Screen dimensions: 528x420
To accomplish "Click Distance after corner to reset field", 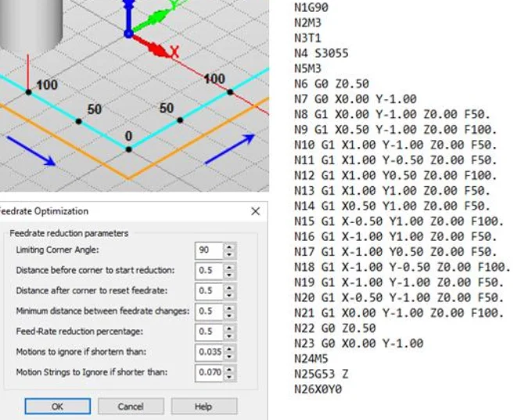I will coord(208,291).
